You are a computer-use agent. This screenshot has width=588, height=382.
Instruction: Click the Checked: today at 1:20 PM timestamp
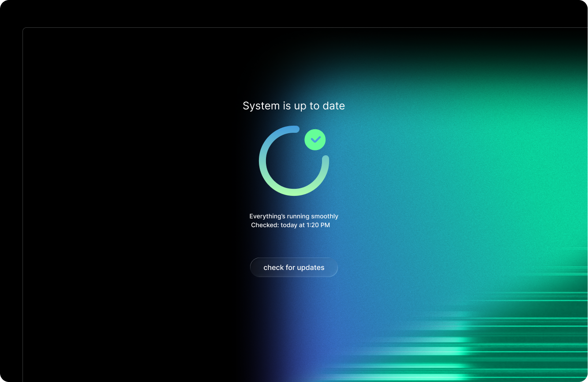point(290,225)
